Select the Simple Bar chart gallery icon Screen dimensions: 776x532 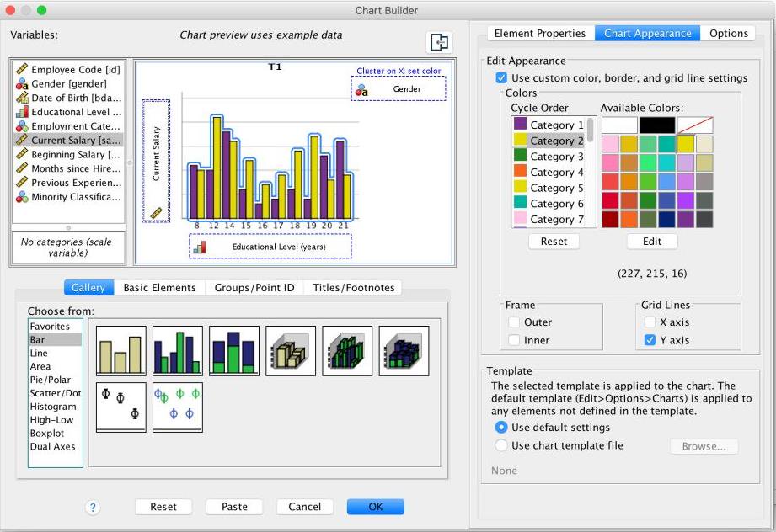click(120, 350)
